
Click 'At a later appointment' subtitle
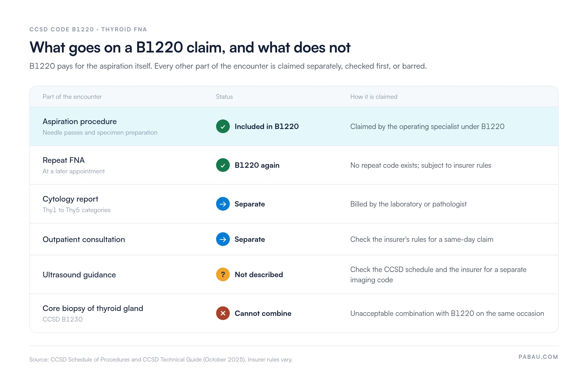pyautogui.click(x=73, y=171)
